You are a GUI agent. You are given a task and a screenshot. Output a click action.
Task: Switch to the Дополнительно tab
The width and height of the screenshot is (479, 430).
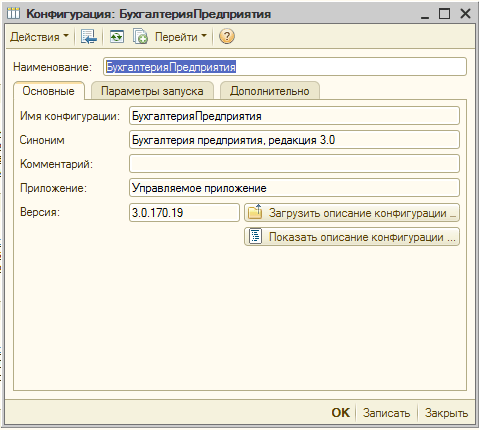tap(270, 91)
